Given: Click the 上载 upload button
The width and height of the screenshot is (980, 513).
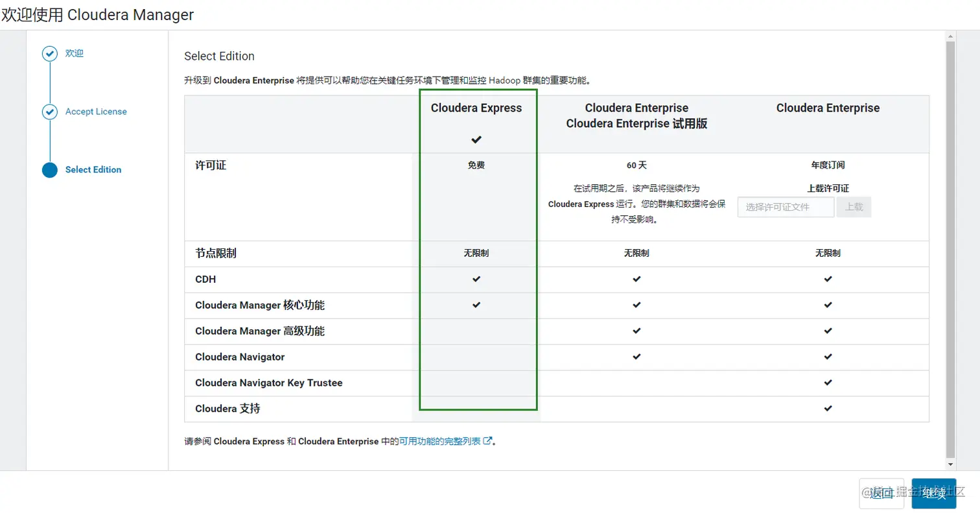Looking at the screenshot, I should click(854, 207).
